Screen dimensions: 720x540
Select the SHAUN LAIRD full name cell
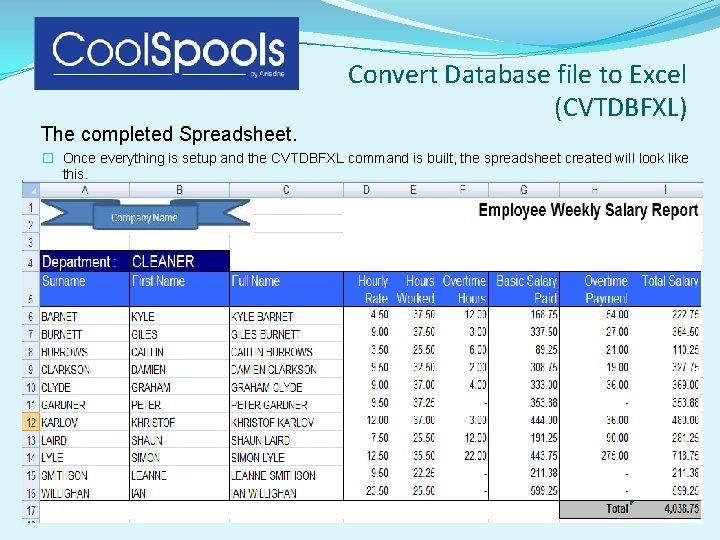coord(286,440)
